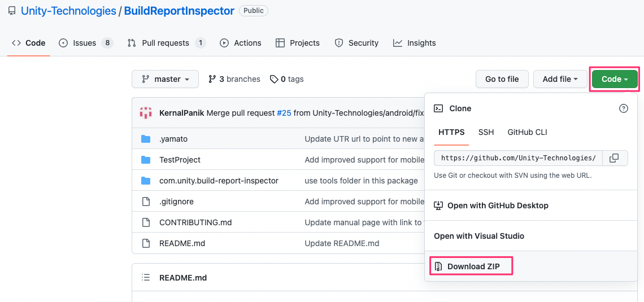
Task: Select the SSH clone tab
Action: pos(486,133)
